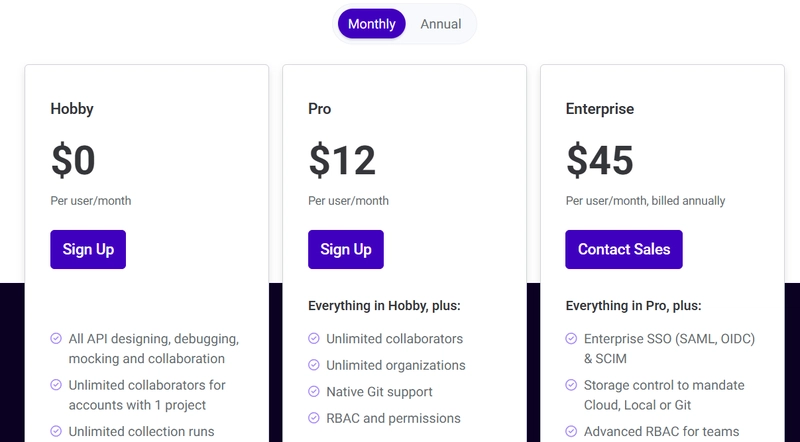
Task: Click checkmark icon beside Advanced RBAC for teams
Action: tap(571, 431)
